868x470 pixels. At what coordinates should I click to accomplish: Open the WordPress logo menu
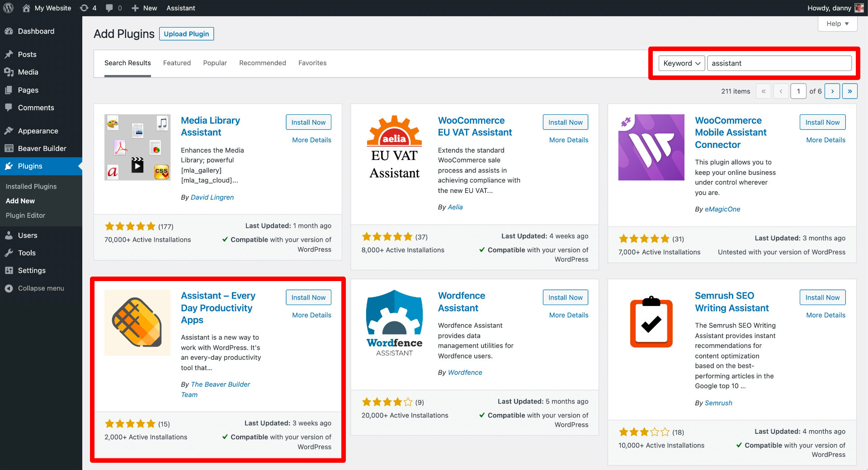8,8
